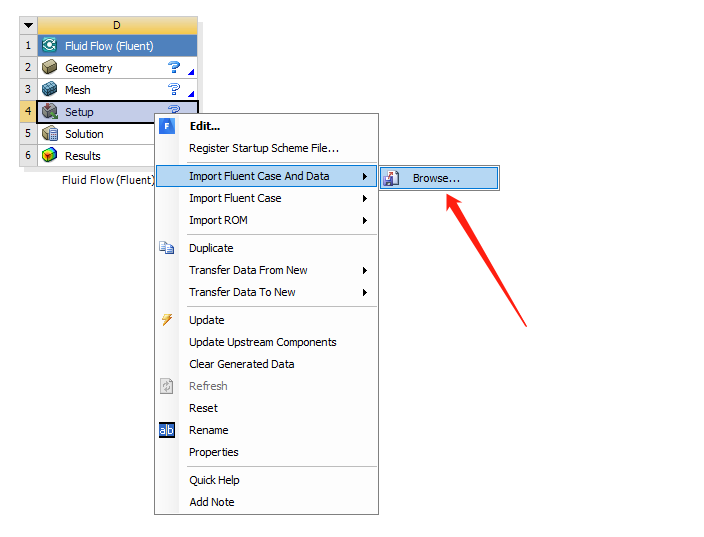
Task: Click the lightning Update icon
Action: [167, 320]
